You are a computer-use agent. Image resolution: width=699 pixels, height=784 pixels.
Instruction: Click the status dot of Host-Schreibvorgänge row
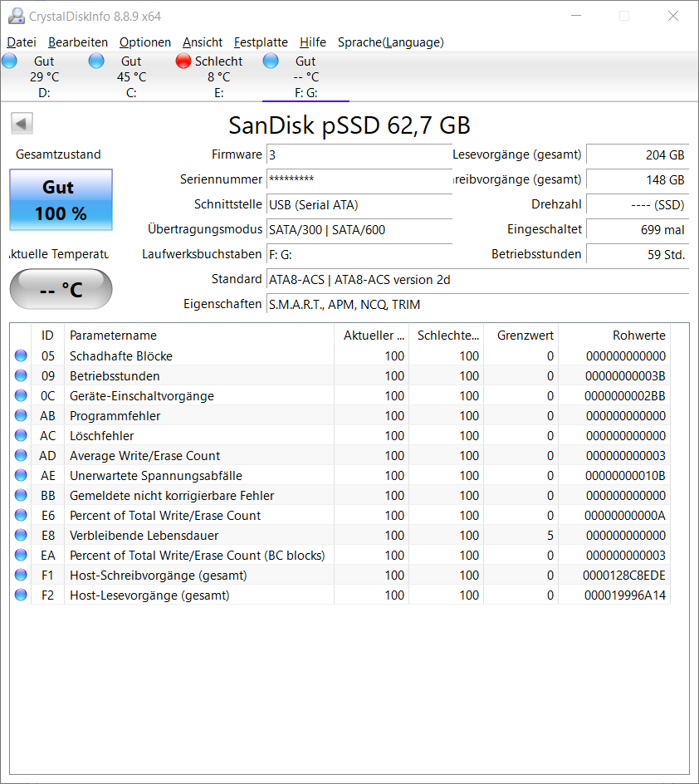point(21,575)
